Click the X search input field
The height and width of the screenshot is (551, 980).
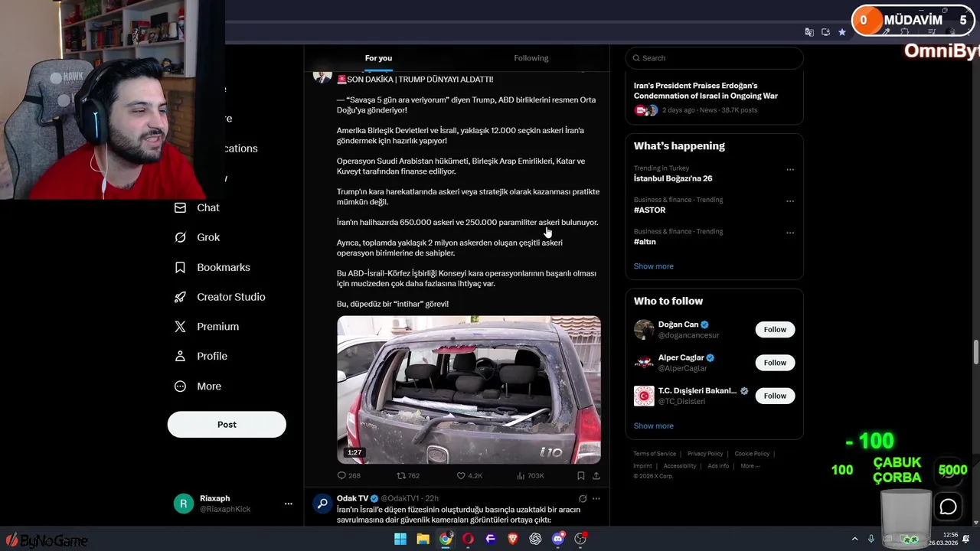(714, 58)
